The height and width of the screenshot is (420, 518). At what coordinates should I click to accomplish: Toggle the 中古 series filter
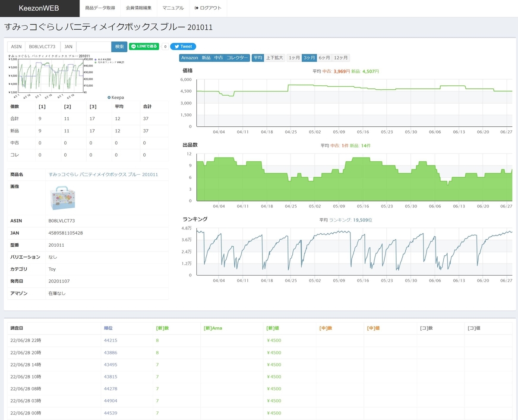click(x=218, y=58)
